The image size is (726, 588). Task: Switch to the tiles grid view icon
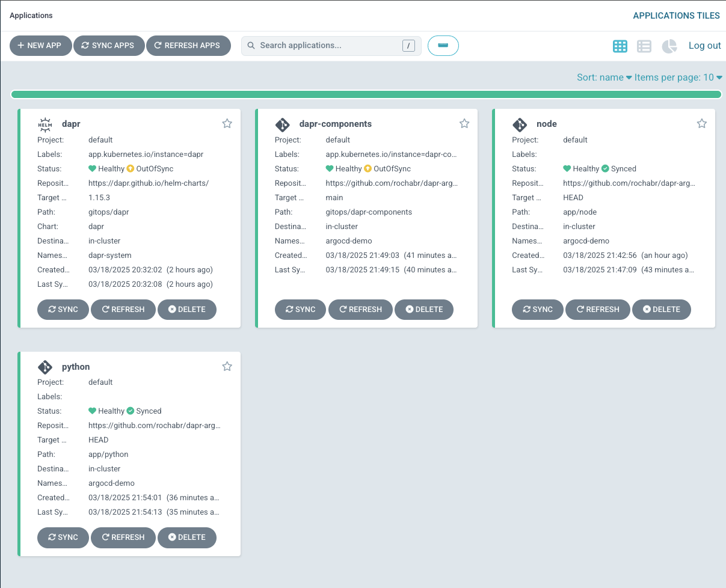[x=620, y=46]
